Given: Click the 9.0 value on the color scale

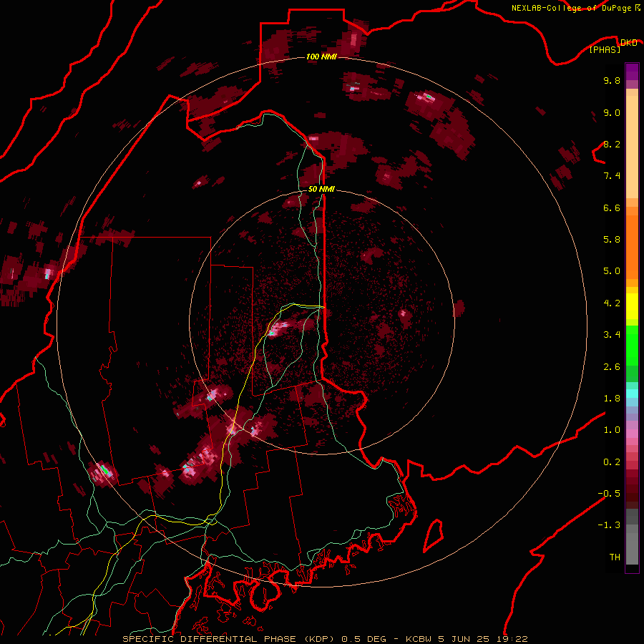Looking at the screenshot, I should pyautogui.click(x=612, y=112).
